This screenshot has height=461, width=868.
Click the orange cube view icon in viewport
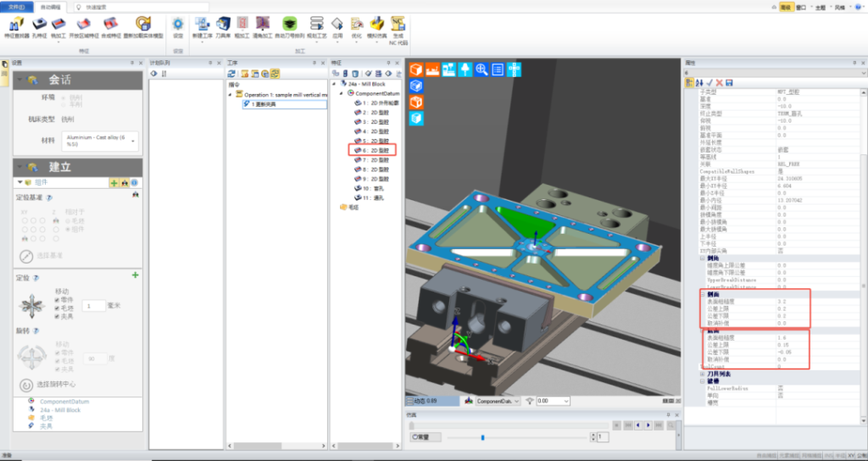416,102
